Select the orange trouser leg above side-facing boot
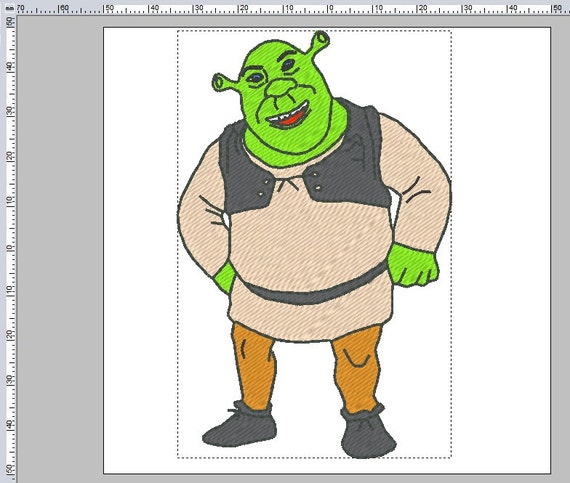The width and height of the screenshot is (570, 483). tap(254, 367)
